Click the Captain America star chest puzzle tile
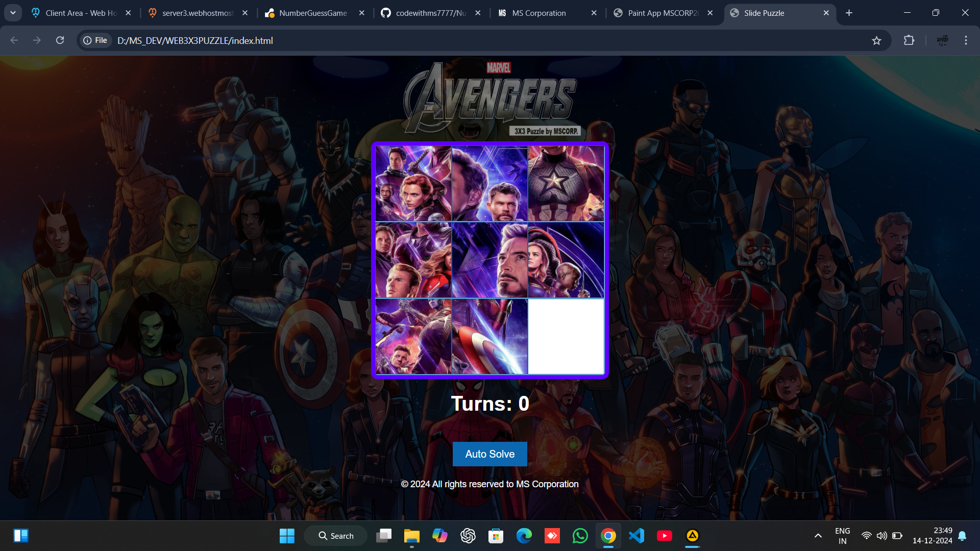 pos(566,184)
